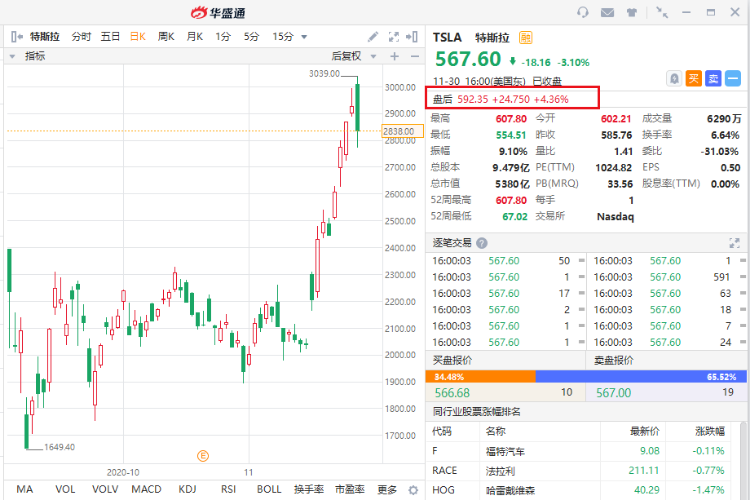This screenshot has height=500, width=750.
Task: Enable the MA indicator
Action: 25,489
